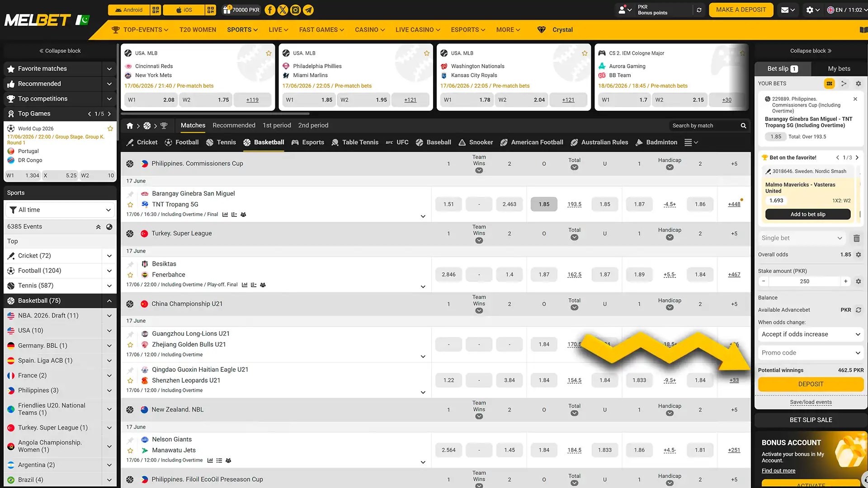Open the X (Twitter) social icon
Image resolution: width=868 pixels, height=488 pixels.
tap(283, 10)
